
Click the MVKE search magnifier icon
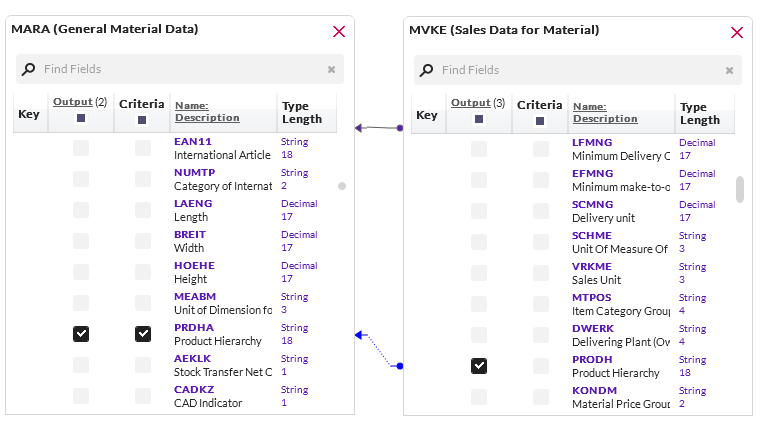point(427,70)
